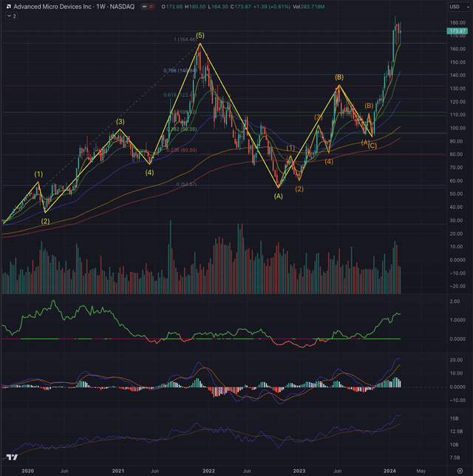Click the red lines icon in the status pill

point(152,7)
